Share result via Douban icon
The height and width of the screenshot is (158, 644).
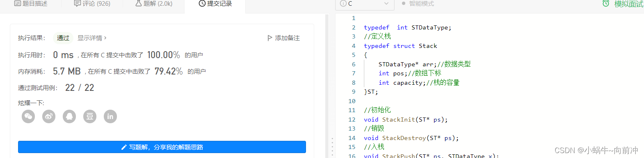[x=90, y=117]
